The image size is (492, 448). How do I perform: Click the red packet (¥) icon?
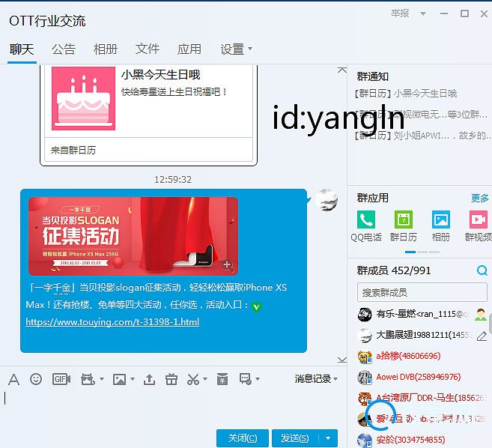222,379
